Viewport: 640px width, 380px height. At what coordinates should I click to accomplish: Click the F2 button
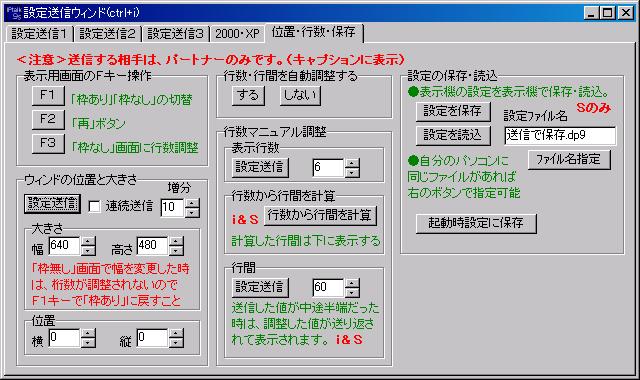[x=48, y=120]
